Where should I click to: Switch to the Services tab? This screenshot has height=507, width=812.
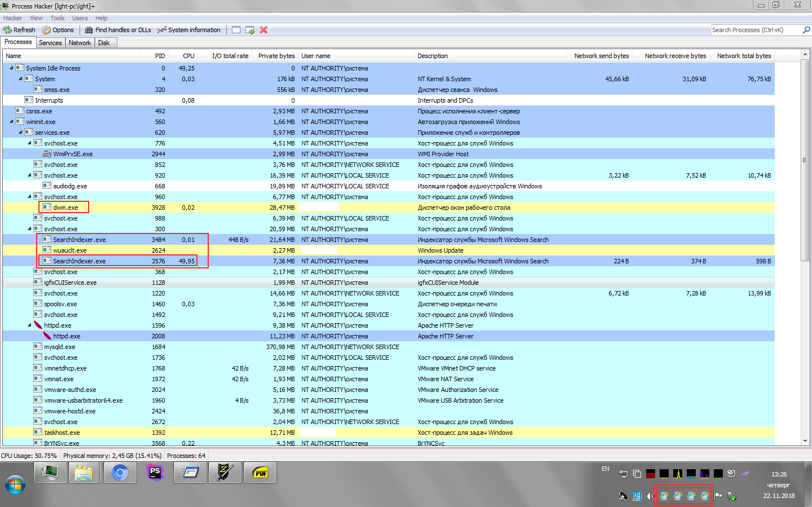tap(50, 43)
